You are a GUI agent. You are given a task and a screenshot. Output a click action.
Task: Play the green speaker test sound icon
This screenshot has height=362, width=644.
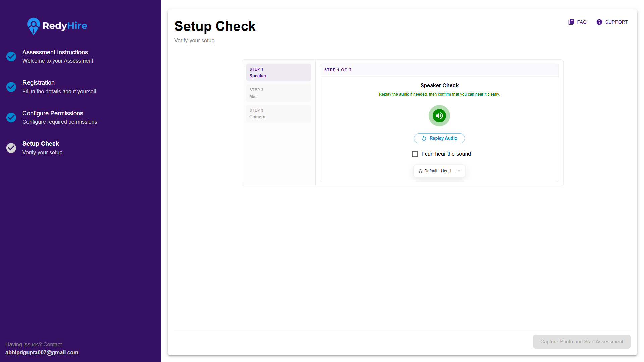439,116
